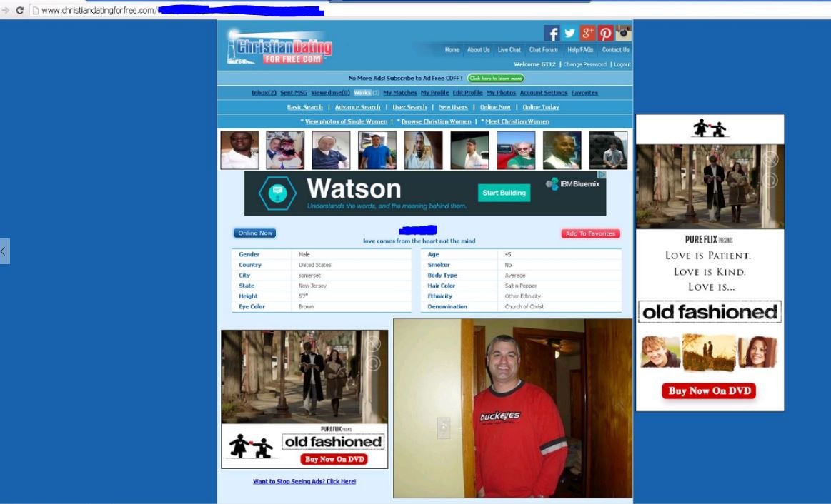Go to Home in top navigation
This screenshot has width=831, height=504.
[452, 50]
